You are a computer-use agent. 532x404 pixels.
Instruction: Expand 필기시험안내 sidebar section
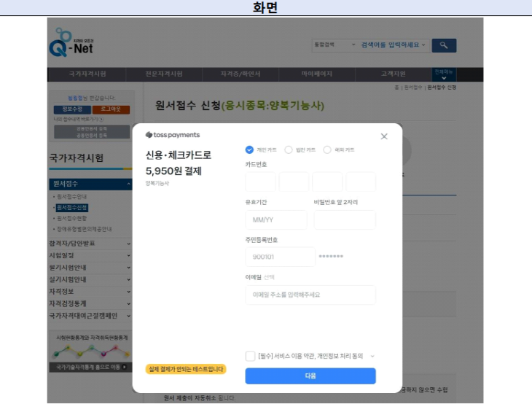90,268
